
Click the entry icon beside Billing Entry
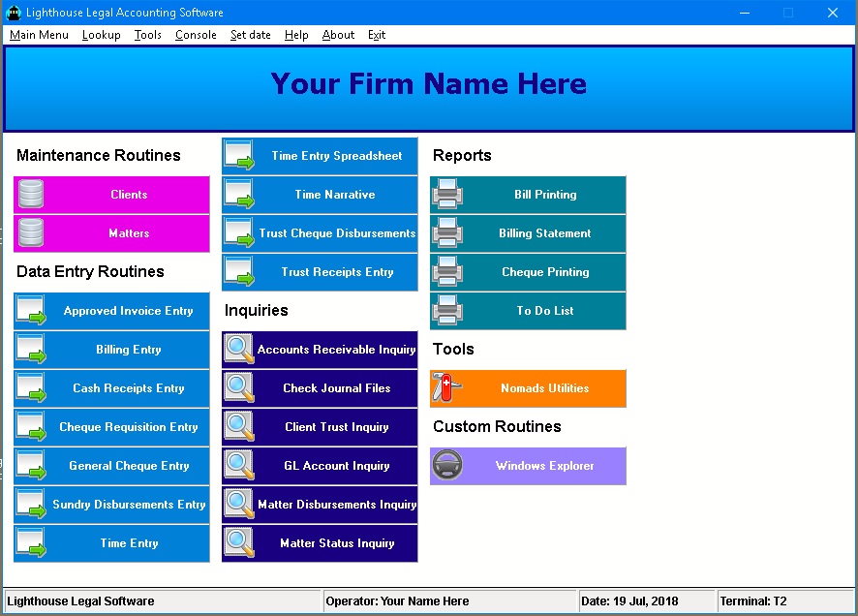(x=31, y=350)
